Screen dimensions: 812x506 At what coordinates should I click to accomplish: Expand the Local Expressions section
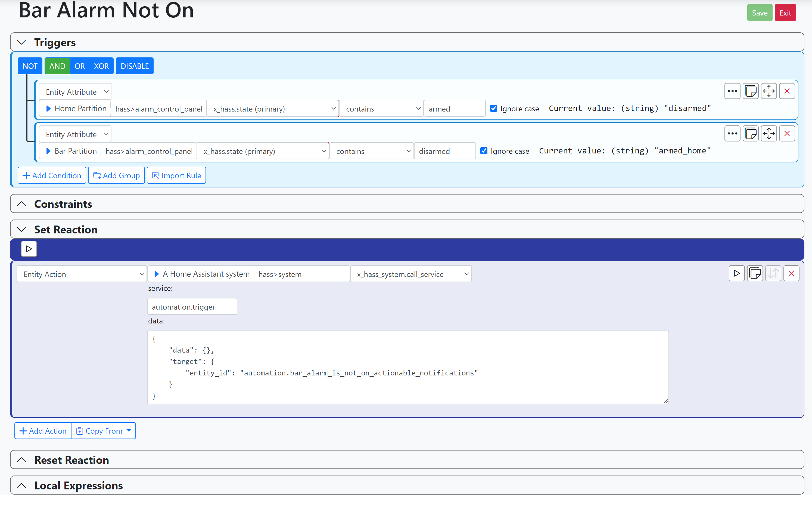coord(21,485)
